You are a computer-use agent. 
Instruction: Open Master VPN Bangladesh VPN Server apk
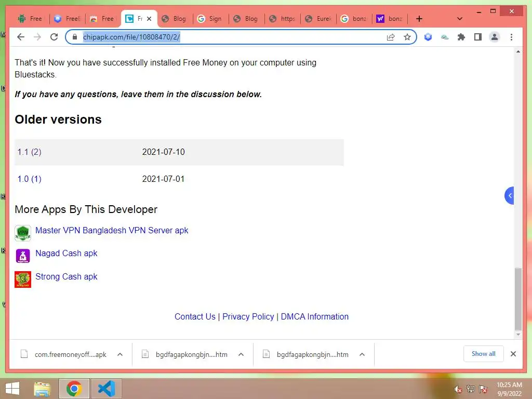(112, 230)
